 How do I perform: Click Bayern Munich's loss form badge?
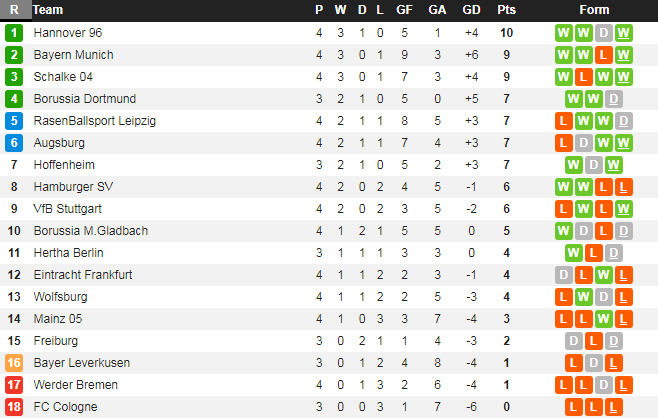(x=604, y=55)
